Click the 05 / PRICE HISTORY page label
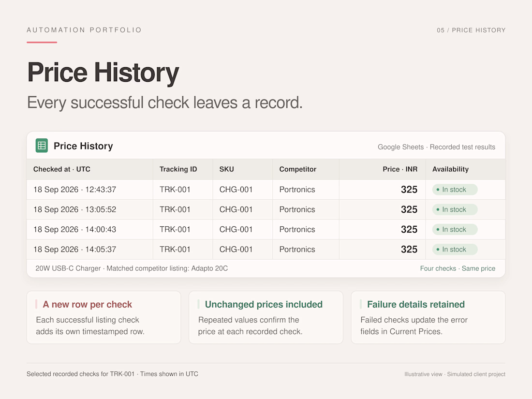The image size is (532, 399). (x=471, y=30)
